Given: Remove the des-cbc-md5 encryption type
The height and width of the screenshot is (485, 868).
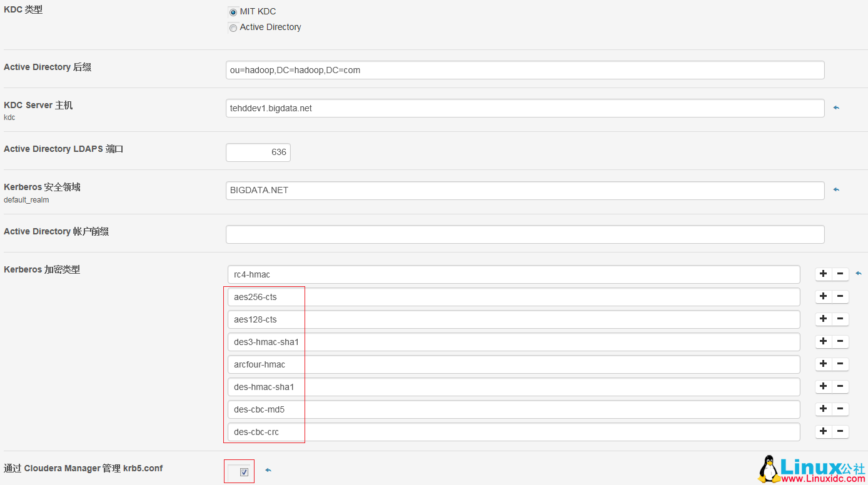Looking at the screenshot, I should [840, 409].
